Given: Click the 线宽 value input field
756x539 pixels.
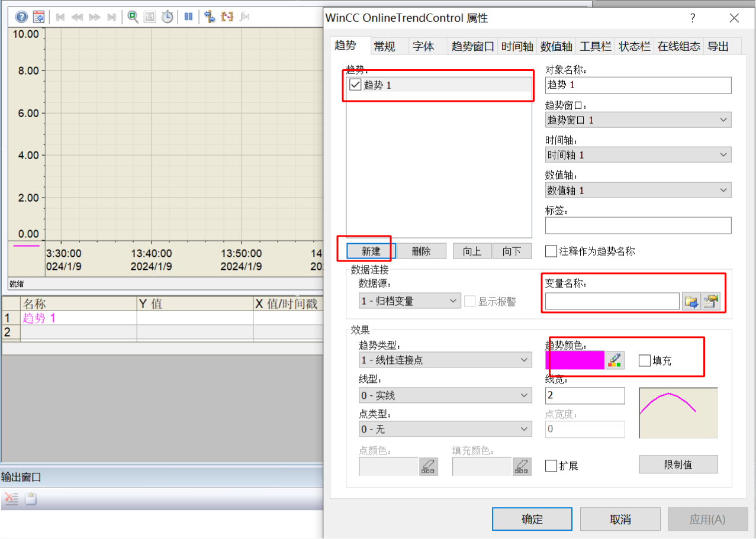Looking at the screenshot, I should tap(585, 395).
